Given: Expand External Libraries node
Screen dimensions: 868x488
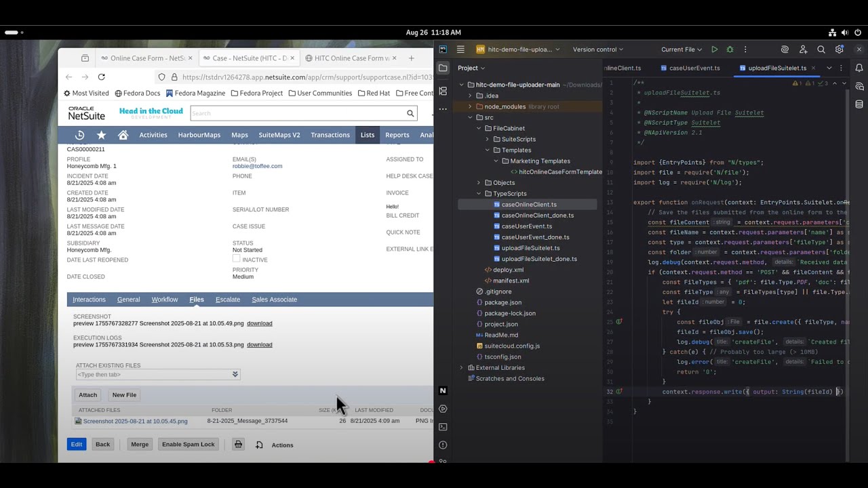Looking at the screenshot, I should pyautogui.click(x=461, y=367).
